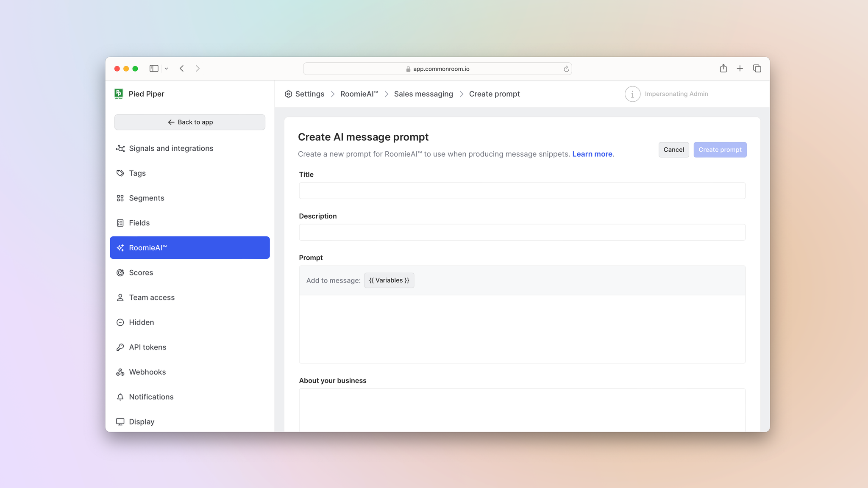The height and width of the screenshot is (488, 868).
Task: Click the Display monitor icon
Action: point(120,421)
